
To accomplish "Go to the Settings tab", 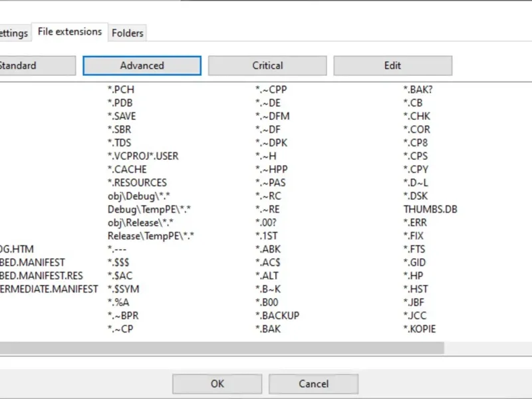I will pyautogui.click(x=13, y=33).
